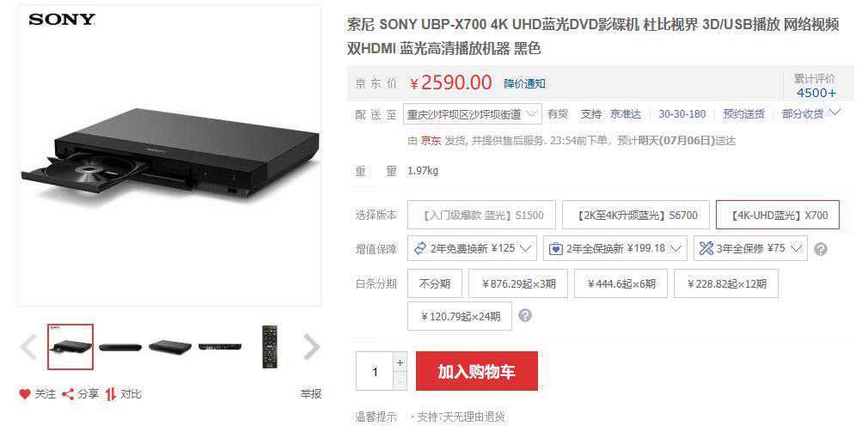Click the red add-to-cart button
The image size is (868, 438).
point(477,372)
